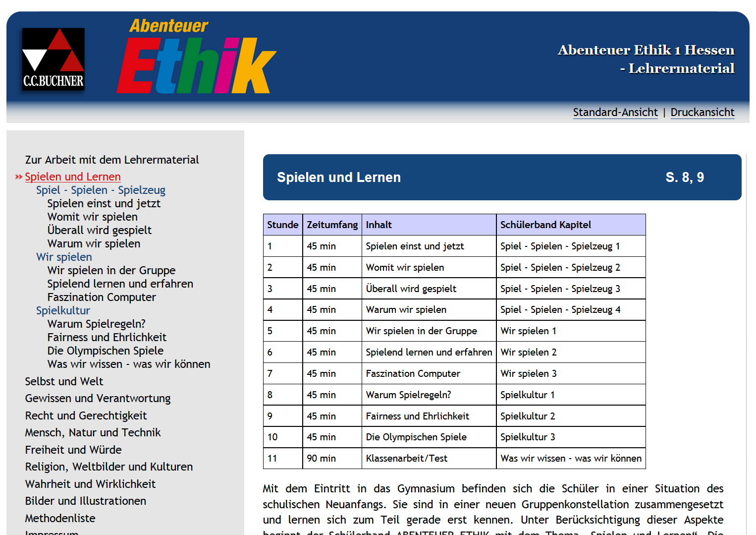This screenshot has width=756, height=535.
Task: Click table cell 'Wir spielen 3'
Action: [571, 373]
